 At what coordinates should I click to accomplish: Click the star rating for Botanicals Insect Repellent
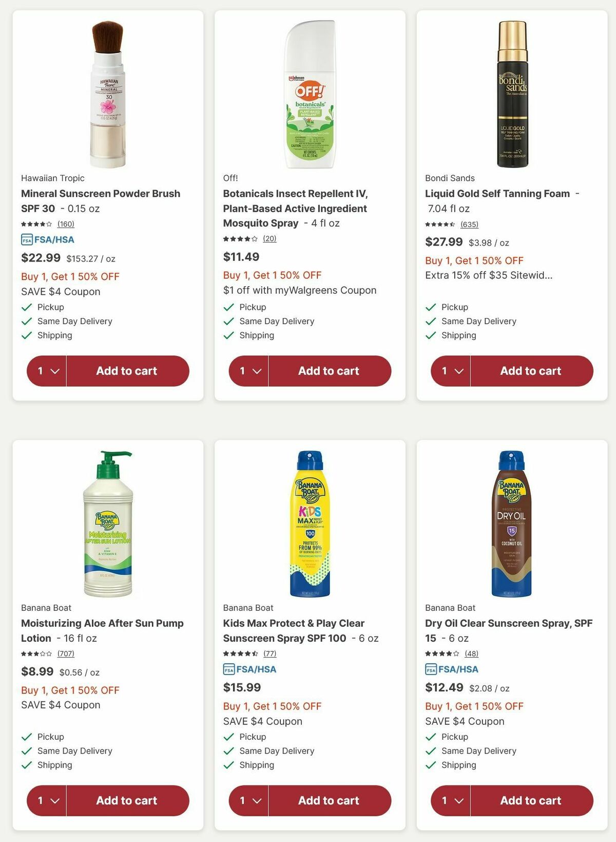(239, 238)
